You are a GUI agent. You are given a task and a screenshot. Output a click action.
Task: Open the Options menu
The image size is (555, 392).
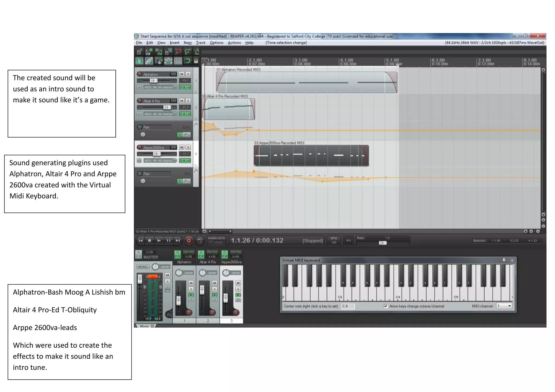coord(217,43)
